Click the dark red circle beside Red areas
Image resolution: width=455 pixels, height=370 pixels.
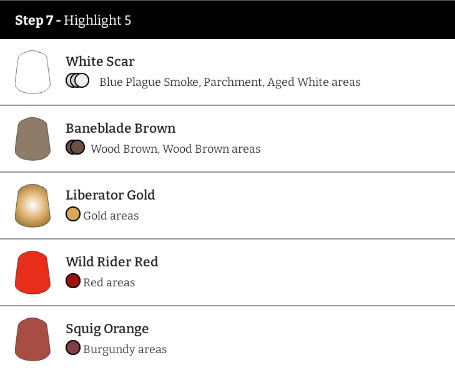[x=73, y=281]
